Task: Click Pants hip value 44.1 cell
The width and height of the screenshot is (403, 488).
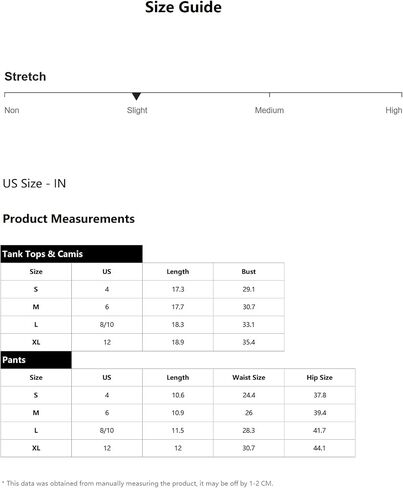Action: coord(320,448)
